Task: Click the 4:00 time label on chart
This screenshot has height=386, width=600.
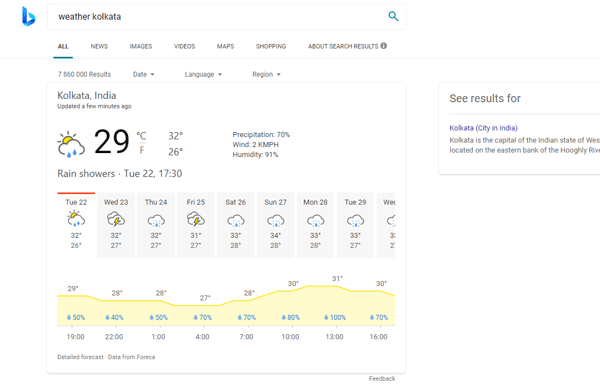Action: (x=202, y=337)
